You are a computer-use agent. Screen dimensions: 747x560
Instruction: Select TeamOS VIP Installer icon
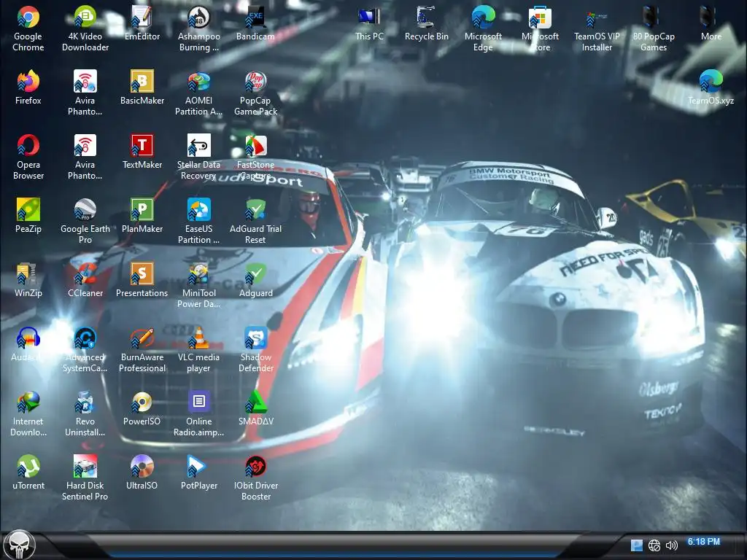click(x=597, y=17)
